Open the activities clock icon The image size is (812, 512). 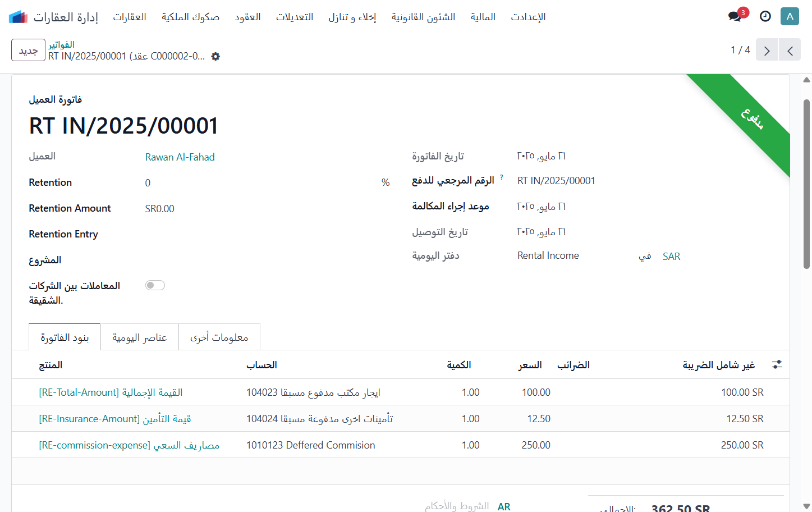click(765, 16)
